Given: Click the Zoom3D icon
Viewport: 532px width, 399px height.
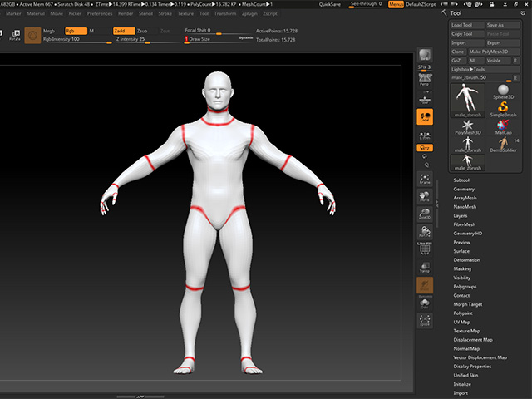Looking at the screenshot, I should click(425, 214).
